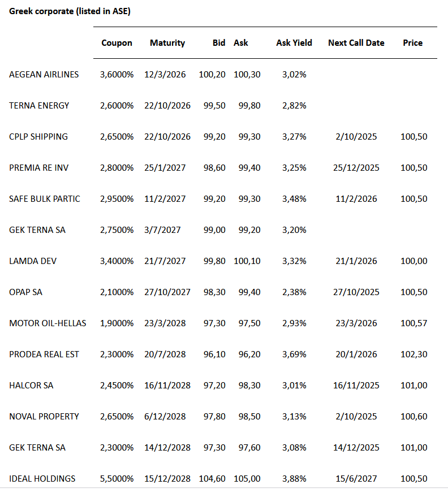
Task: Click the IDEAL HOLDINGS row label
Action: click(42, 479)
